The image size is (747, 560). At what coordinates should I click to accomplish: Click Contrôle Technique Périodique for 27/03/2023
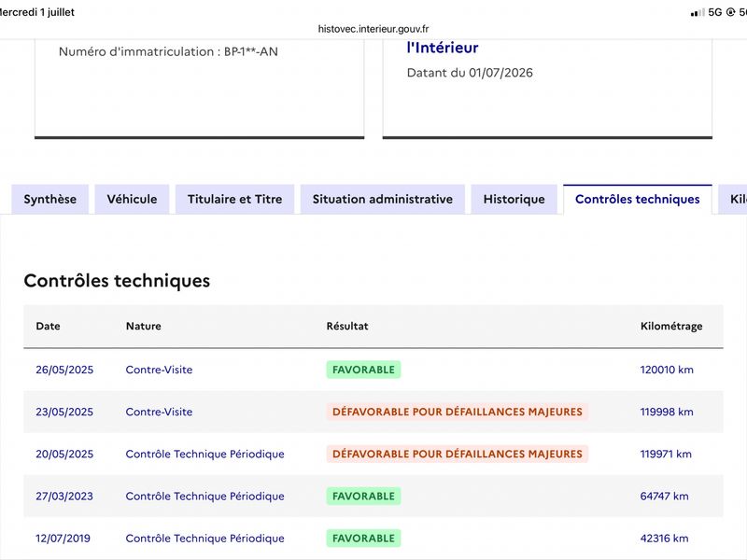click(x=204, y=497)
